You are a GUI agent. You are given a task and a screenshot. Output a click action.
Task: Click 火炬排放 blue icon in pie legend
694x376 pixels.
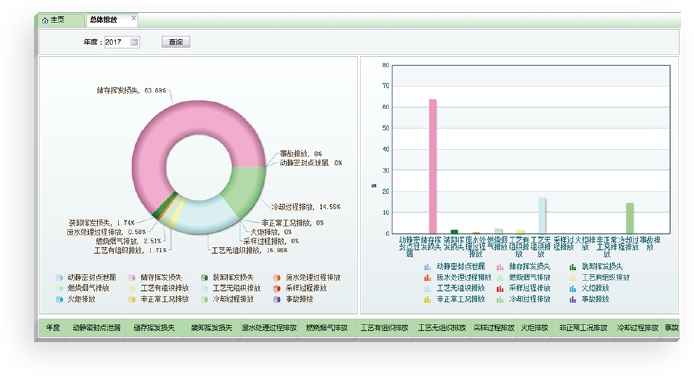click(59, 299)
